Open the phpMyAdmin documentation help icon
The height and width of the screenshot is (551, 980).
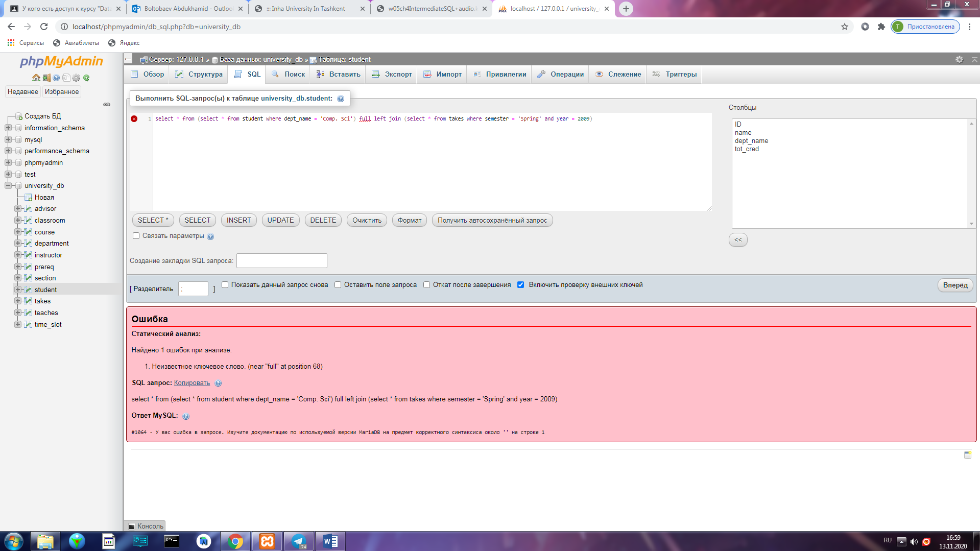coord(56,78)
